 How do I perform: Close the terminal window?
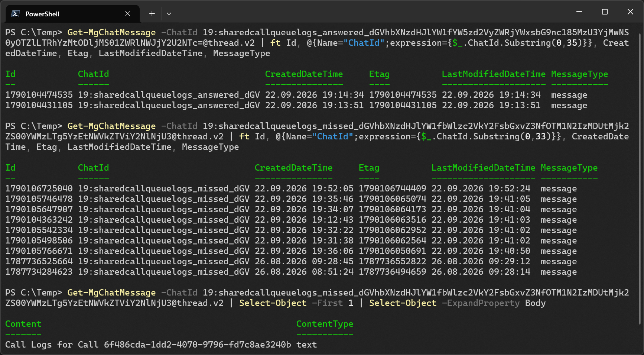(630, 12)
